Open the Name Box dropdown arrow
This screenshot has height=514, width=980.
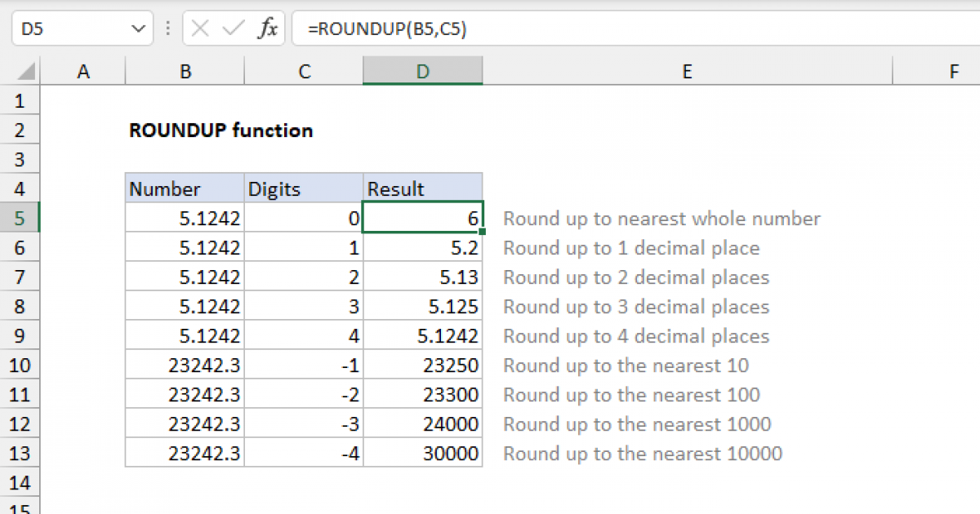(x=136, y=29)
